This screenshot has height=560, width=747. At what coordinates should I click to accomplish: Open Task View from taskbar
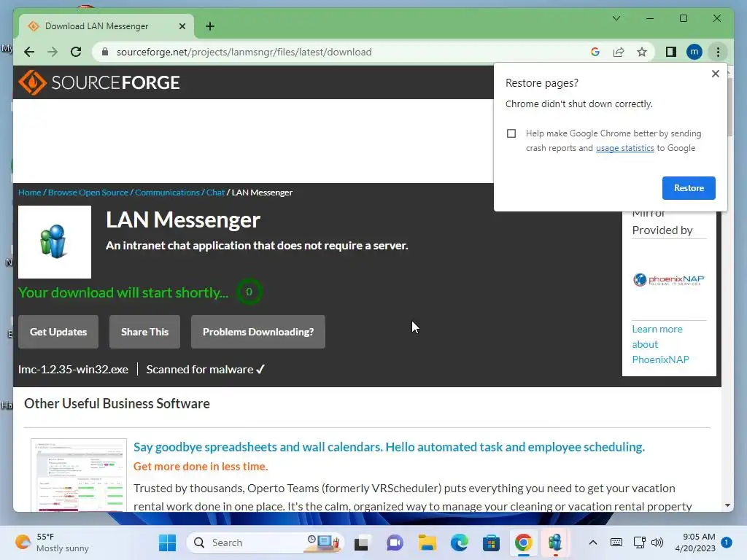coord(361,542)
